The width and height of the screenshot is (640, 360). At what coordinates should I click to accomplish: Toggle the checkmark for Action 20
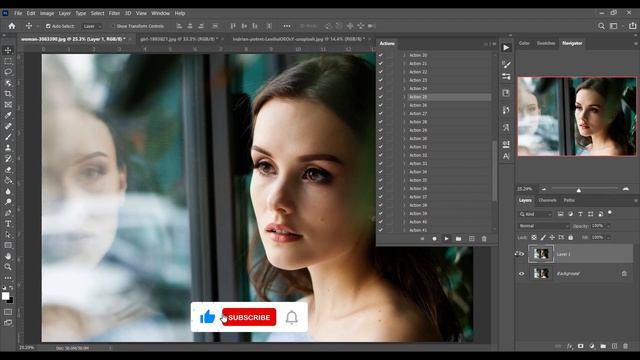click(381, 55)
